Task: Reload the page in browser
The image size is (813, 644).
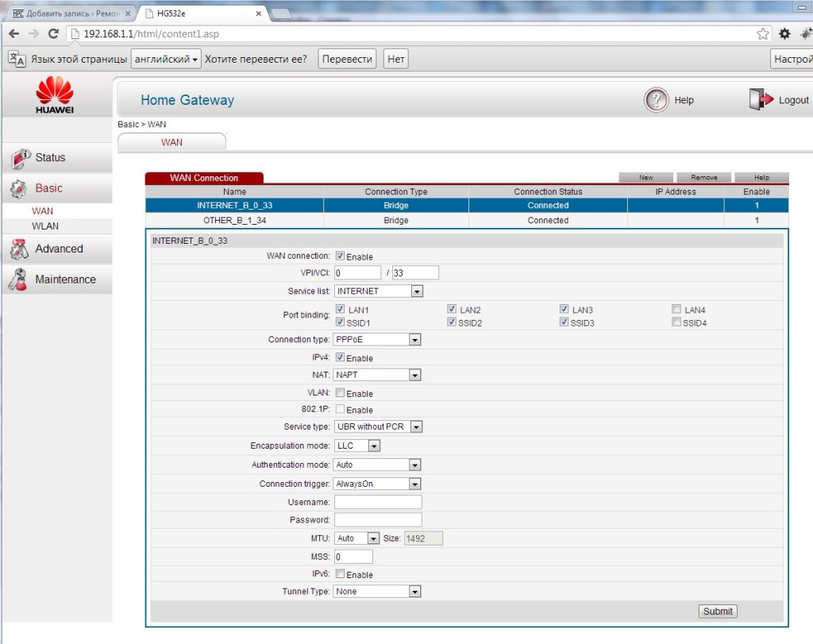Action: point(54,33)
